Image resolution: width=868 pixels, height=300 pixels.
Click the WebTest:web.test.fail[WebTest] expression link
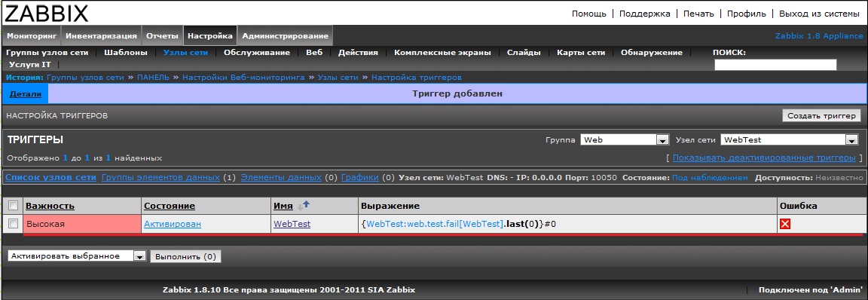(x=435, y=224)
